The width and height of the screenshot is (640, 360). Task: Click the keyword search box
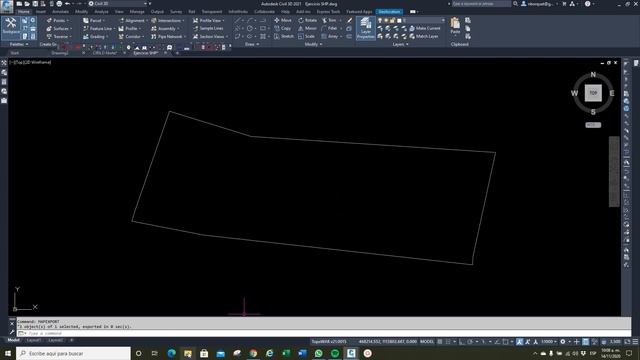pyautogui.click(x=481, y=4)
